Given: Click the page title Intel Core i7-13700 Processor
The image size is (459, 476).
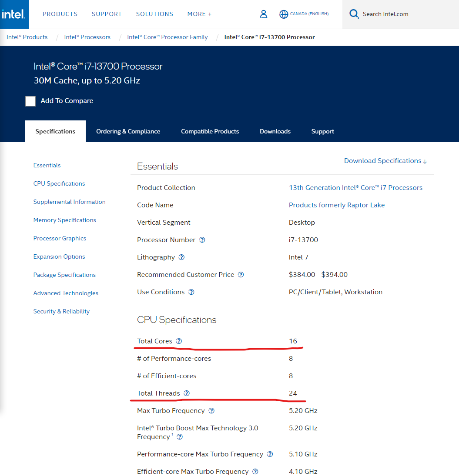Looking at the screenshot, I should point(98,66).
